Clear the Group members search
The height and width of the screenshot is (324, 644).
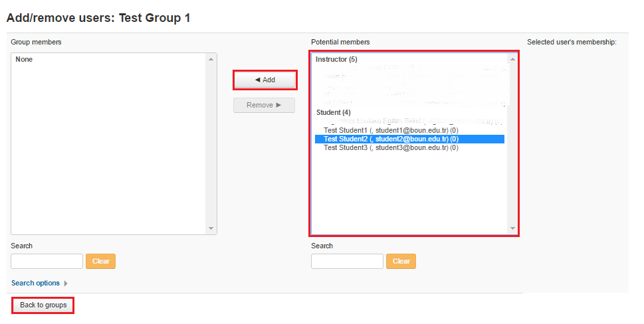pos(100,261)
